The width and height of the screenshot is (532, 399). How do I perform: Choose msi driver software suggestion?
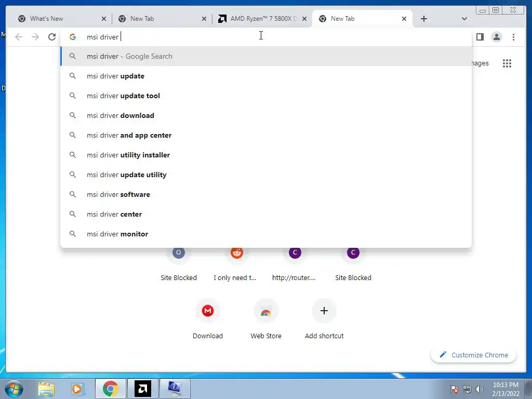pyautogui.click(x=266, y=194)
